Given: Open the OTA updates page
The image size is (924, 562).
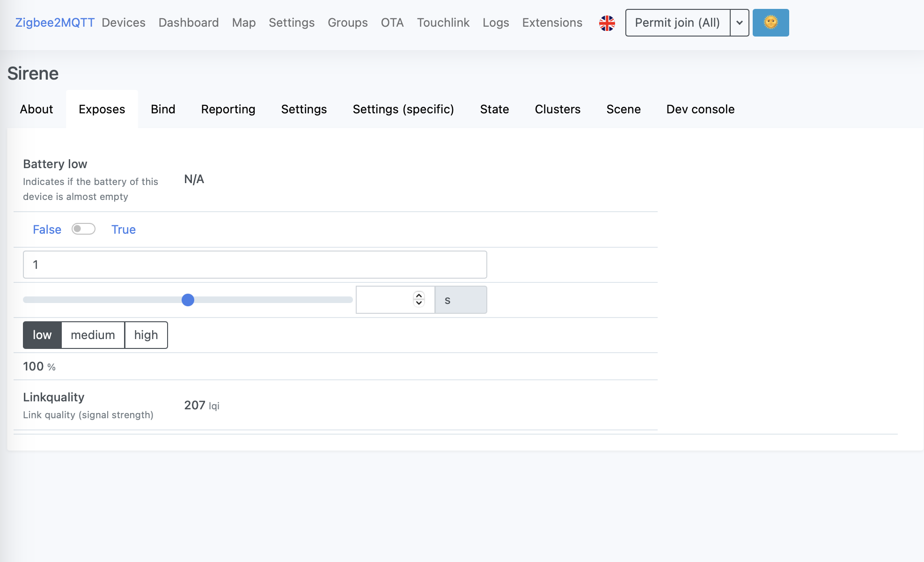Looking at the screenshot, I should coord(392,22).
